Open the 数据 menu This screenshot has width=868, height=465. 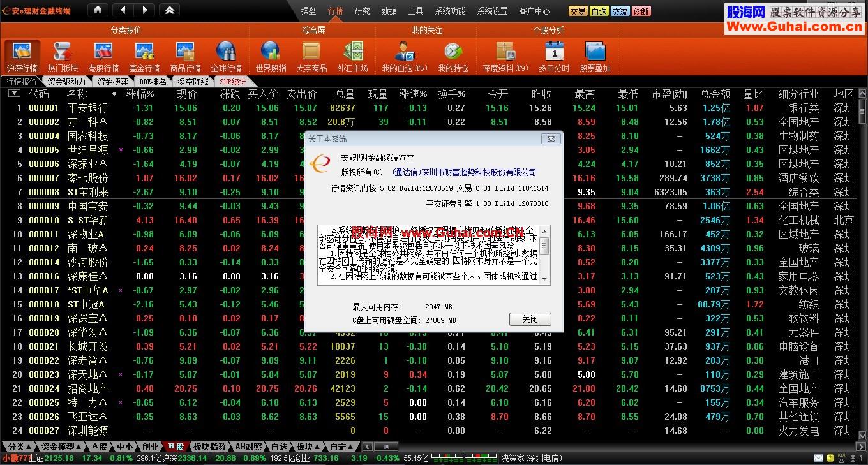point(389,11)
